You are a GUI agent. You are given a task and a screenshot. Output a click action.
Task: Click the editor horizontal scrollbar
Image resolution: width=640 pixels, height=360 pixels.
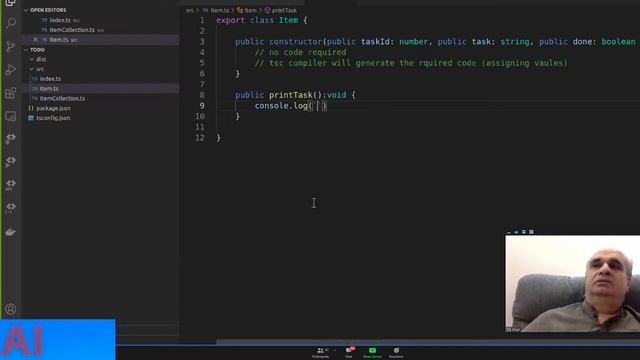click(x=428, y=342)
